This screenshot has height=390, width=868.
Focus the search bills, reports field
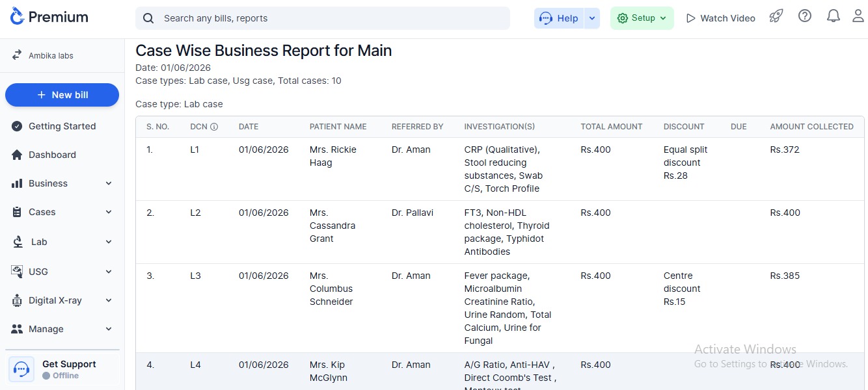[x=323, y=18]
